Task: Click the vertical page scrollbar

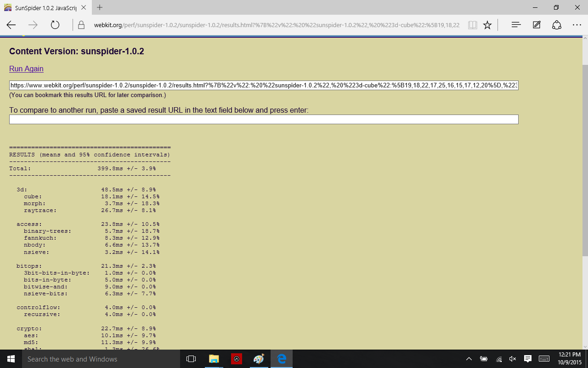Action: coord(585,161)
